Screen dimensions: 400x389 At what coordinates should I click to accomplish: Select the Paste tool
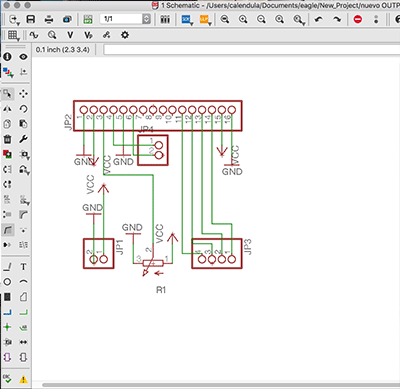tap(23, 124)
